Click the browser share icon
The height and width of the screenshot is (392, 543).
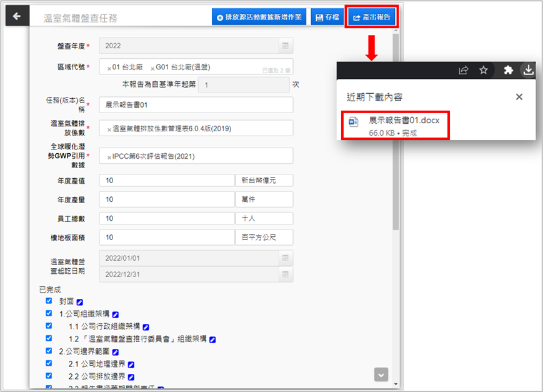point(463,70)
